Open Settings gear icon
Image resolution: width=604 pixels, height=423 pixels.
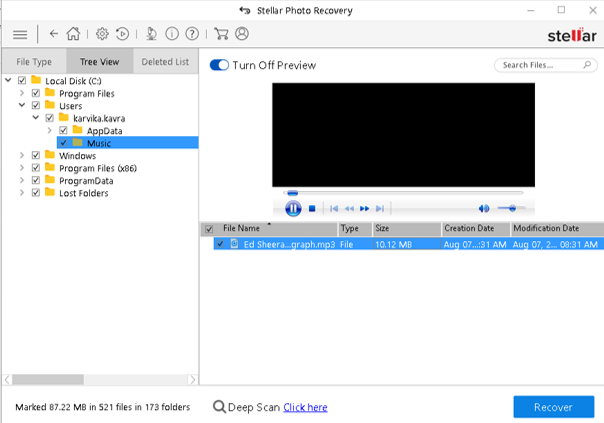pos(102,34)
